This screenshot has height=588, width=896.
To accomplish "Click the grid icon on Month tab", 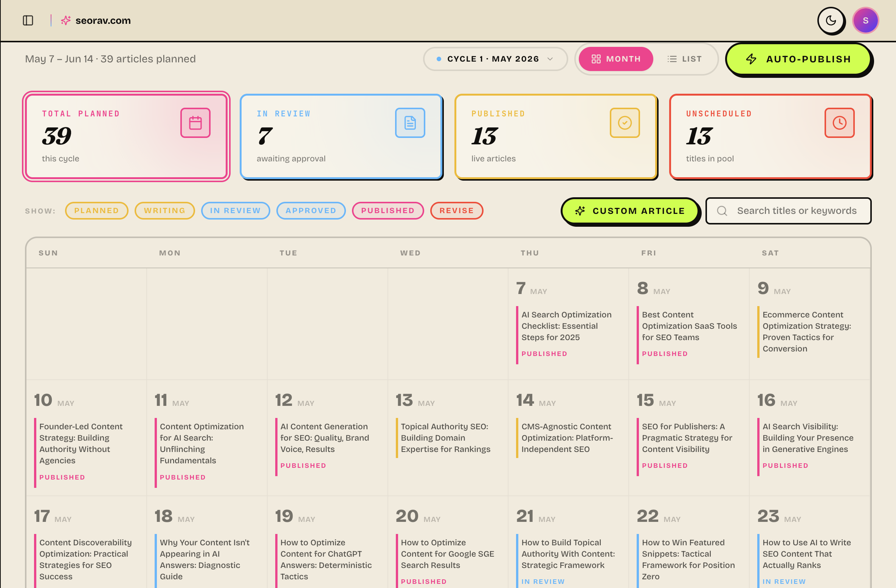I will coord(596,59).
